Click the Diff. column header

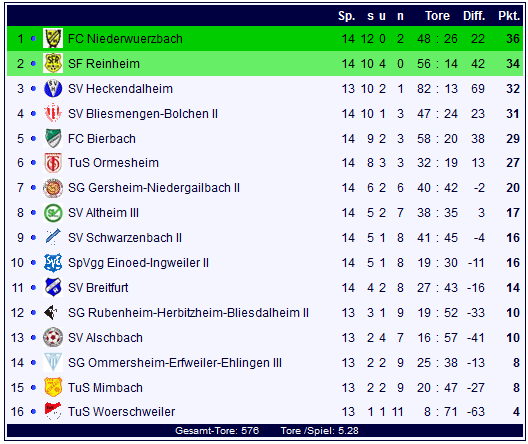(474, 15)
